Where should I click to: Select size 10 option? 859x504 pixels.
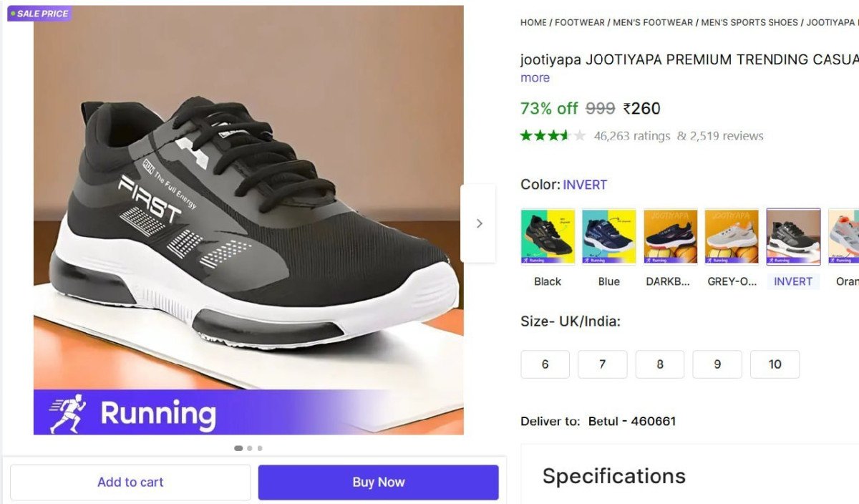(775, 364)
